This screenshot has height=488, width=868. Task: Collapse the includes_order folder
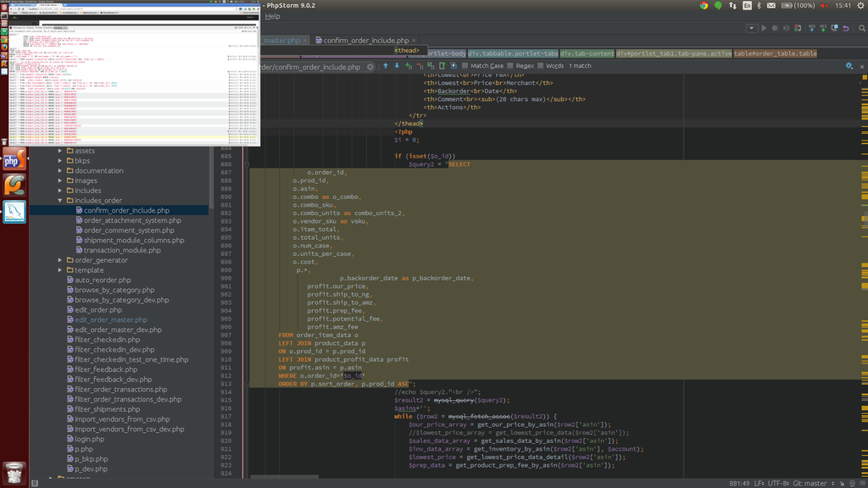(x=60, y=201)
